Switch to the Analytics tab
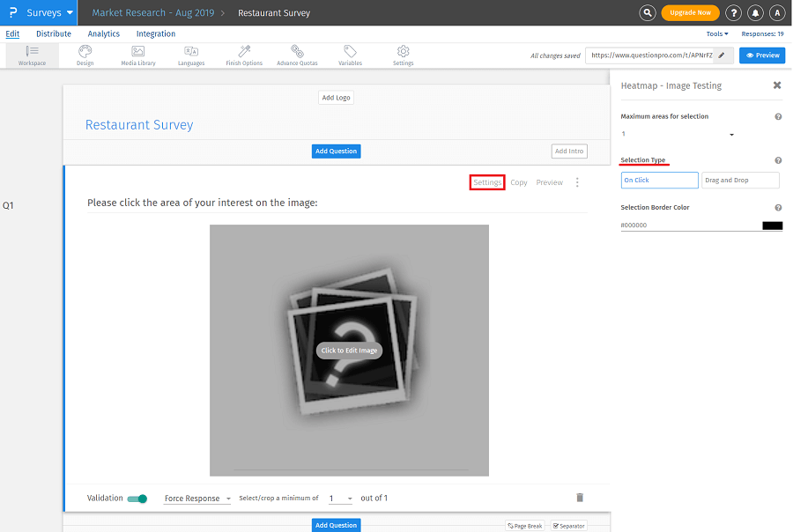 [103, 33]
